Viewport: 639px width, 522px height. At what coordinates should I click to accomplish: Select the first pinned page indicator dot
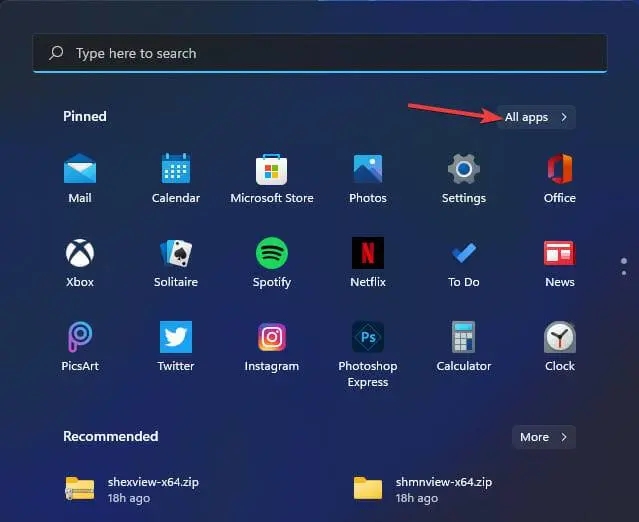[624, 261]
